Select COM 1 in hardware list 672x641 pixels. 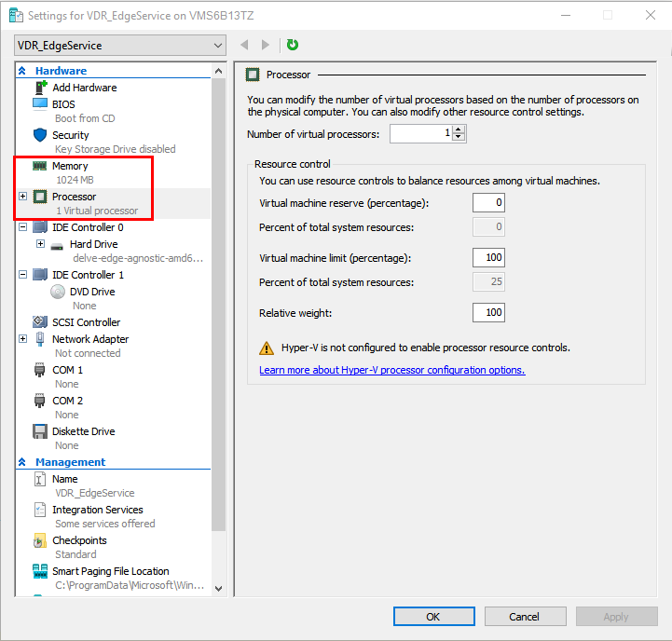[x=67, y=370]
